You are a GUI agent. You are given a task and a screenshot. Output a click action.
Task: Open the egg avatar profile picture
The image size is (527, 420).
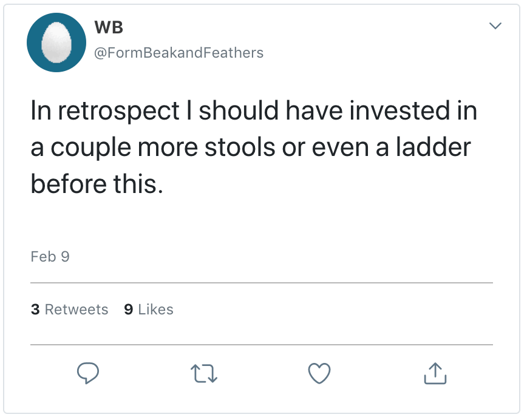56,42
